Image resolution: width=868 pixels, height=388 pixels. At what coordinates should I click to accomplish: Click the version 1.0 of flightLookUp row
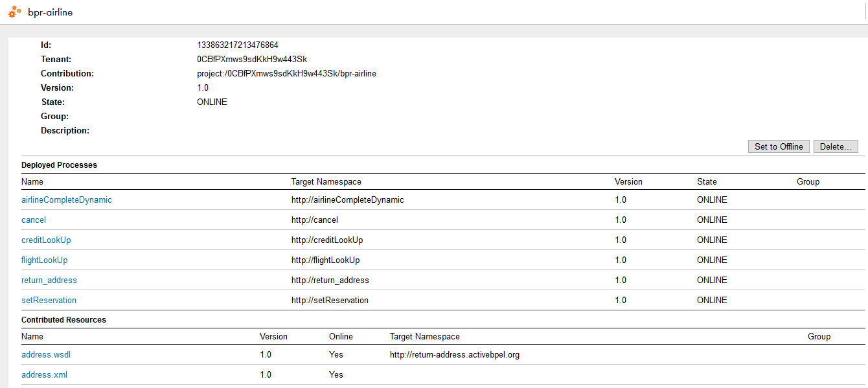621,260
